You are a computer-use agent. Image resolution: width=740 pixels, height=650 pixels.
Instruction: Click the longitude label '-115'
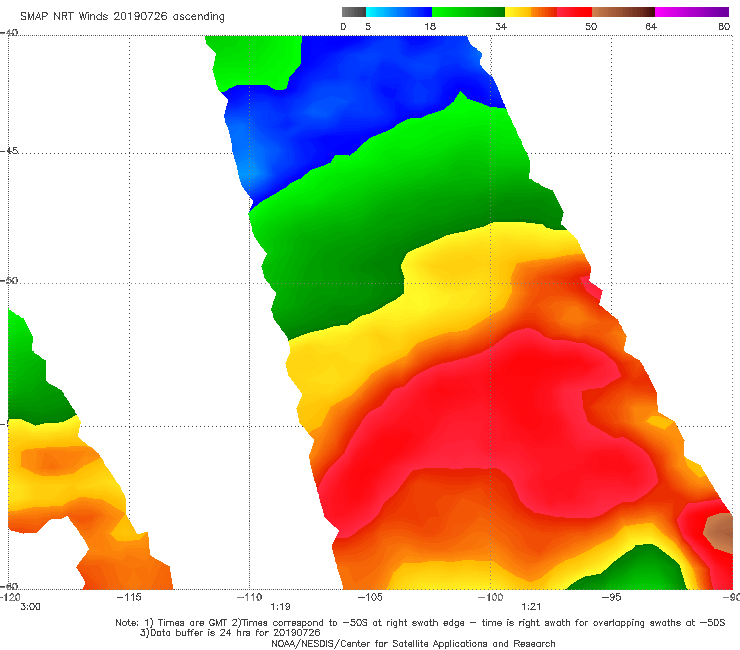pyautogui.click(x=129, y=597)
